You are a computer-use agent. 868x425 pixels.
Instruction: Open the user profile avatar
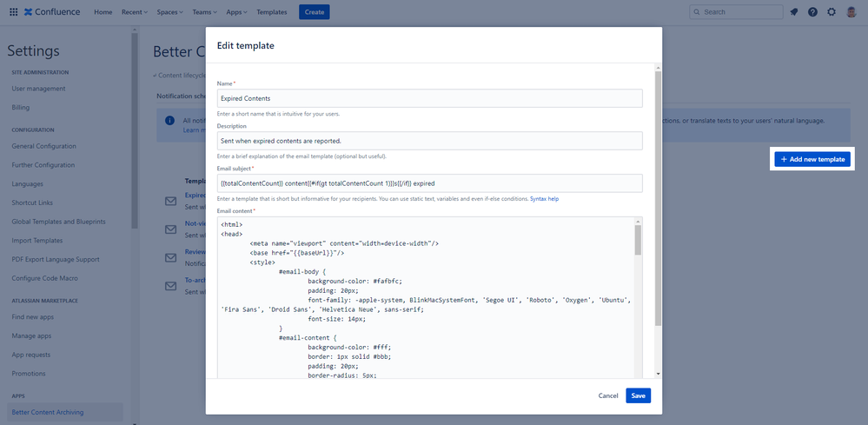(x=851, y=11)
